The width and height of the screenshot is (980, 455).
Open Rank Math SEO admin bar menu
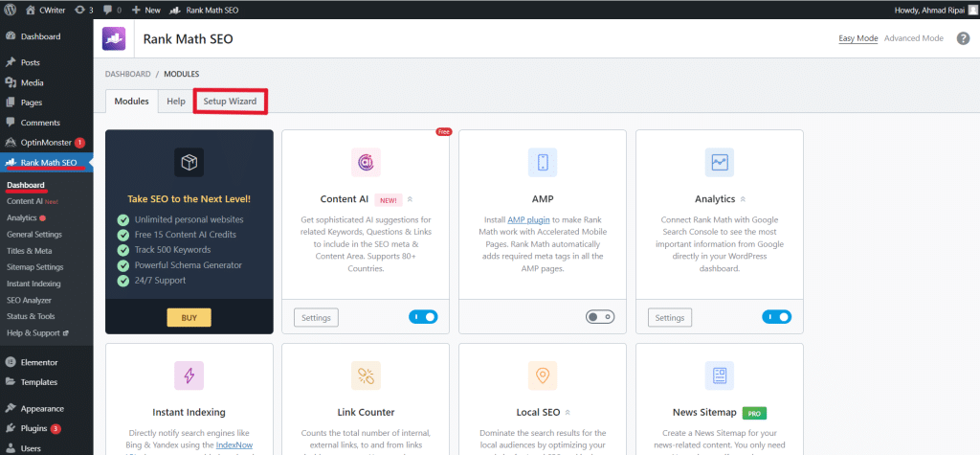click(204, 10)
